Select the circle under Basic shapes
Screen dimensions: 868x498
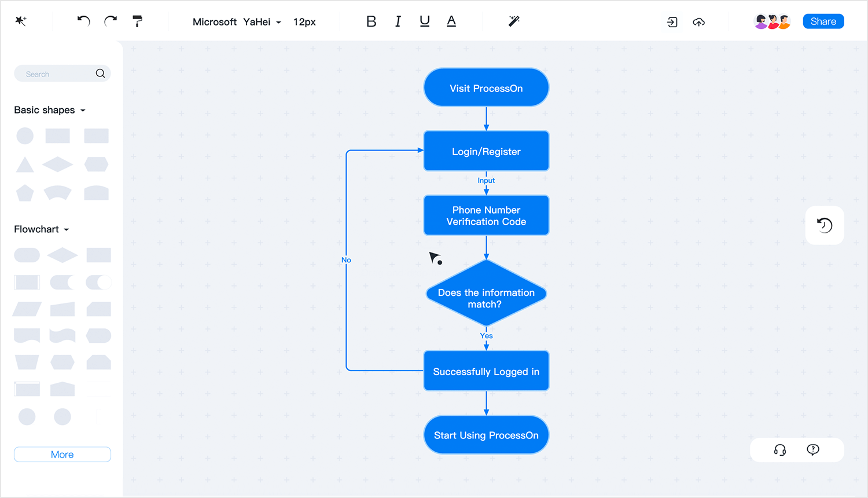25,136
